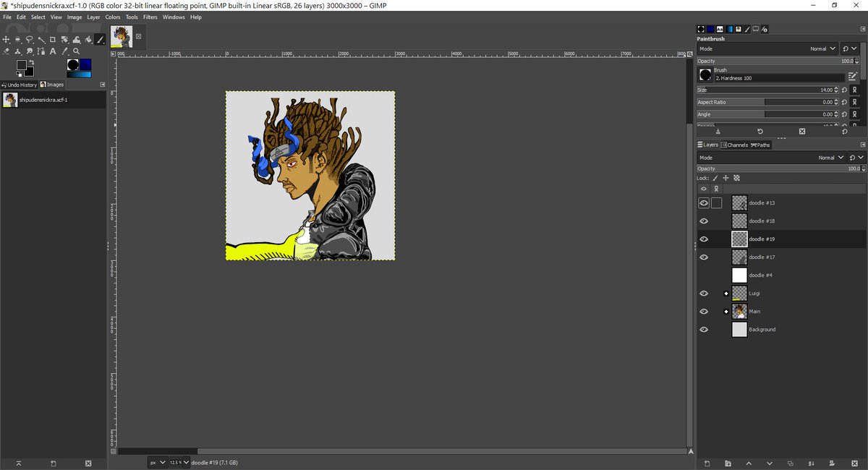Select the Move tool

pyautogui.click(x=6, y=40)
